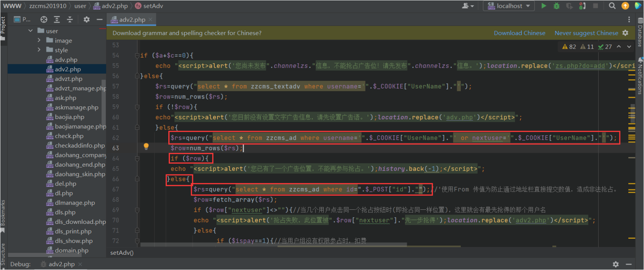Run the localhost configuration with the green play button
644x270 pixels.
(x=544, y=6)
